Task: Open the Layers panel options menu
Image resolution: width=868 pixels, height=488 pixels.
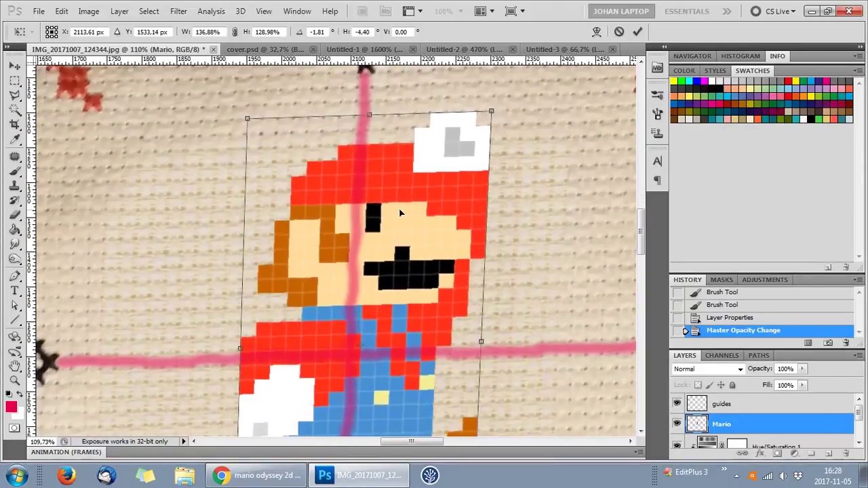Action: point(859,355)
